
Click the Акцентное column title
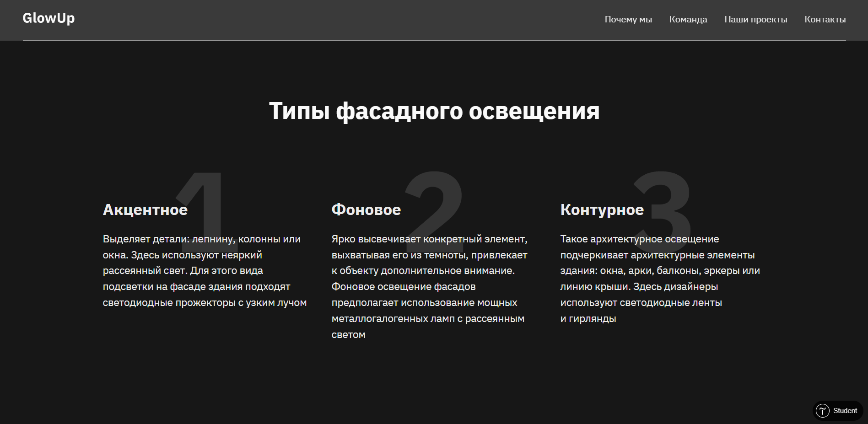click(145, 209)
